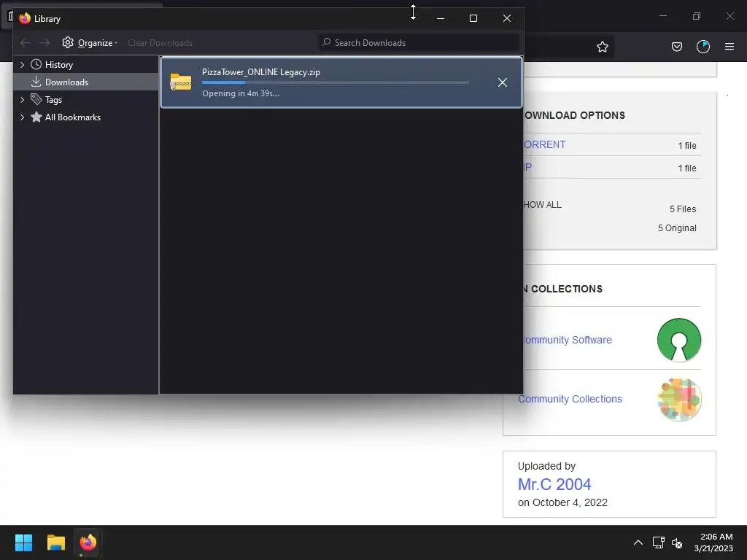Click the muted volume tray icon
Image resolution: width=747 pixels, height=560 pixels.
click(677, 542)
